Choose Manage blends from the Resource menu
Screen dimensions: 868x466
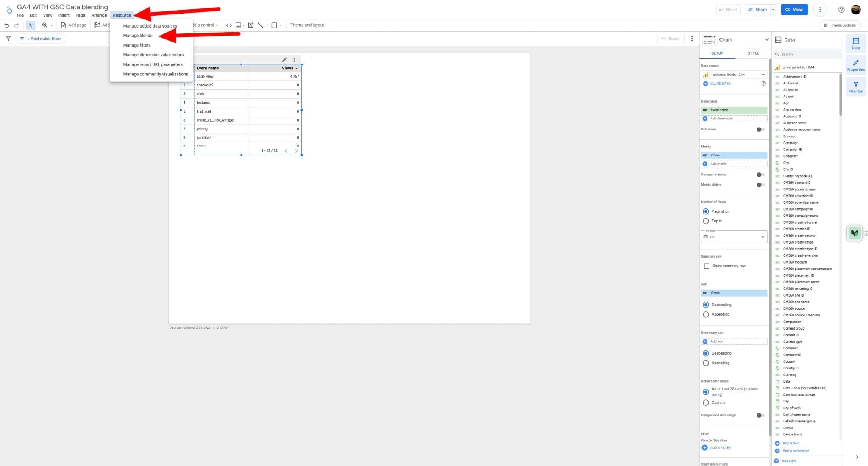coord(138,35)
